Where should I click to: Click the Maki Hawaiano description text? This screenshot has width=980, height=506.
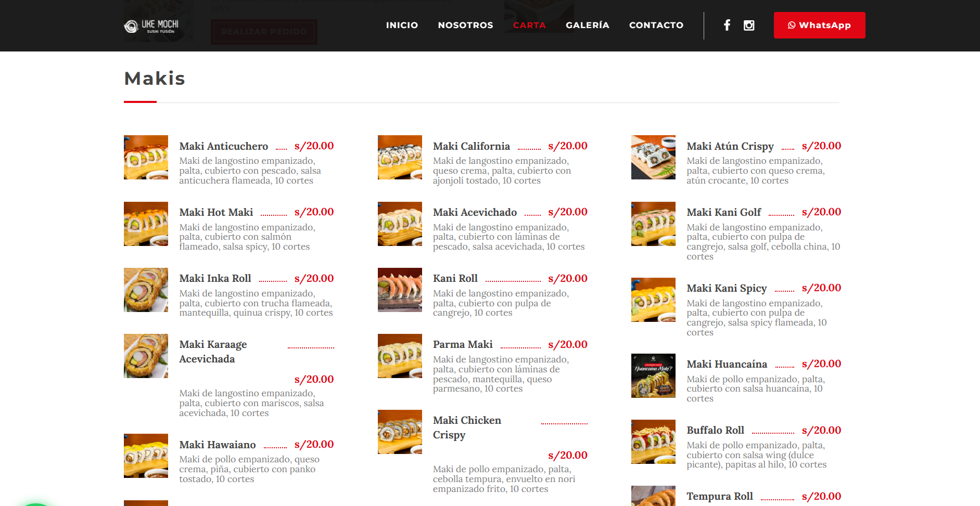pyautogui.click(x=249, y=469)
